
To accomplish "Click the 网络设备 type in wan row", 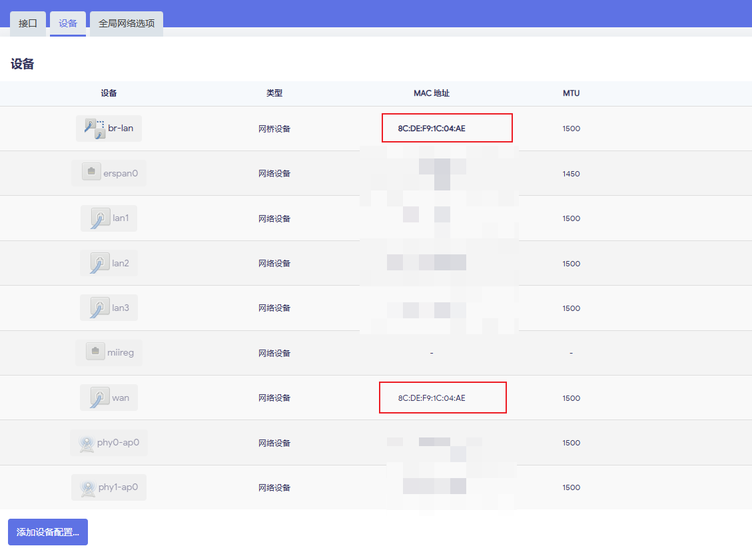I will pos(274,398).
